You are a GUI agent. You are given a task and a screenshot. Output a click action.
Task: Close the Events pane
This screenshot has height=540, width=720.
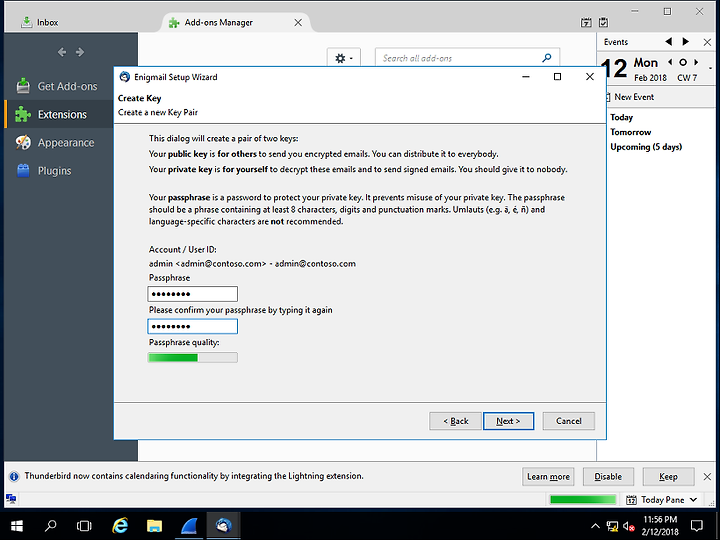[x=707, y=42]
